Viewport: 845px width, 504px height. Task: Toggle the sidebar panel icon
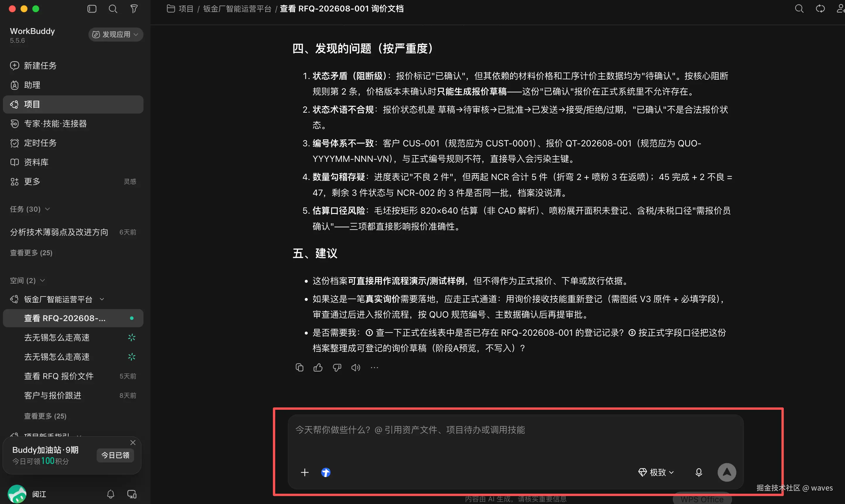(92, 9)
